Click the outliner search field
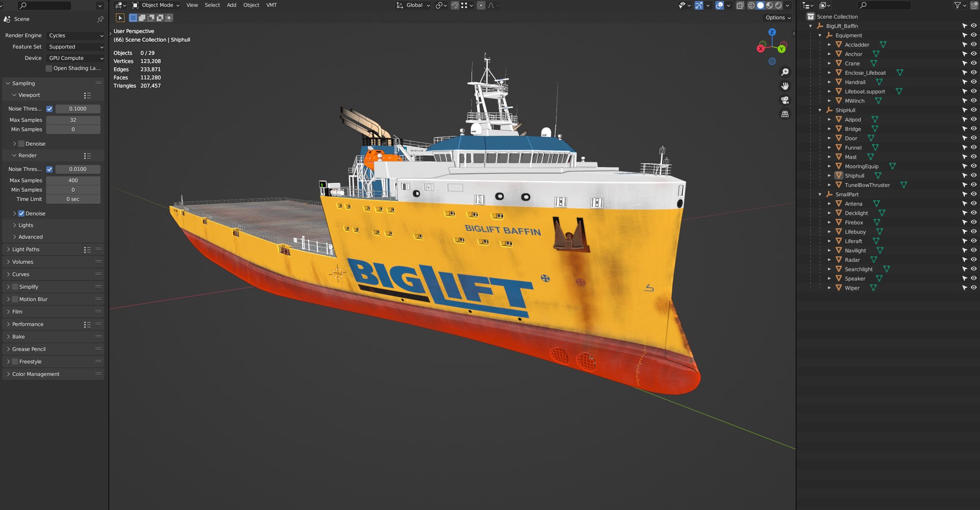The image size is (980, 510). point(884,5)
